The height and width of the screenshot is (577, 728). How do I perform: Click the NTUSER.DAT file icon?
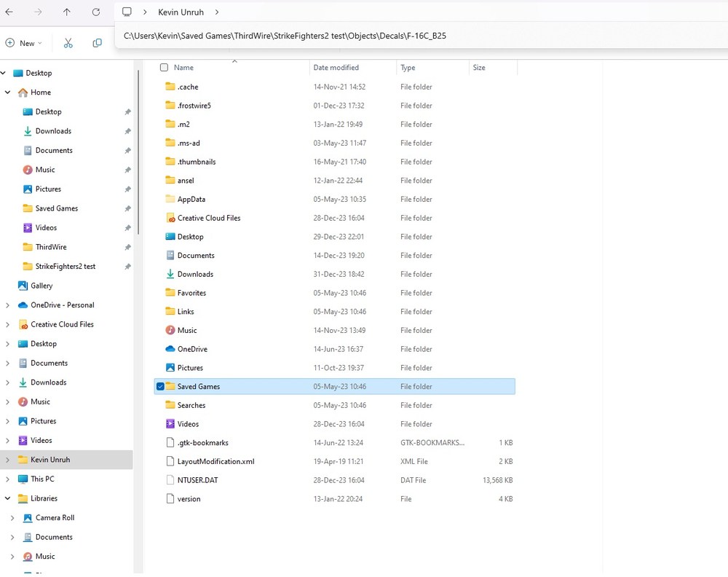tap(170, 480)
